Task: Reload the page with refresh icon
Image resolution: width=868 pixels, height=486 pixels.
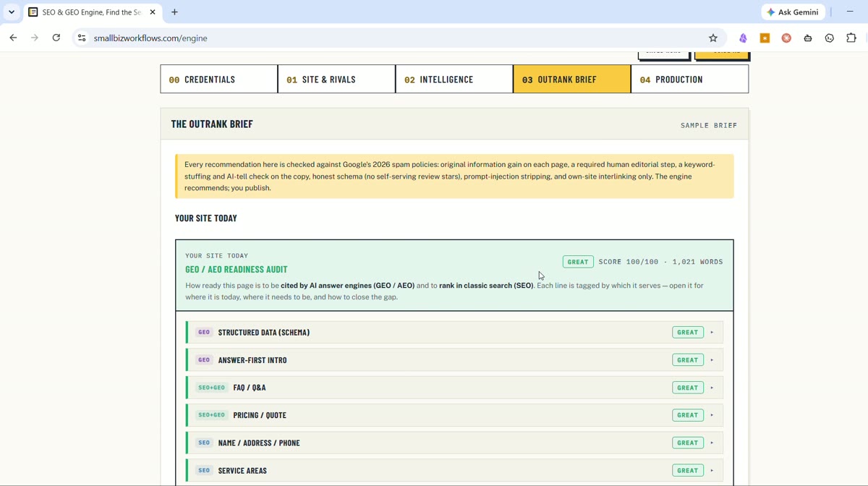Action: (x=56, y=38)
